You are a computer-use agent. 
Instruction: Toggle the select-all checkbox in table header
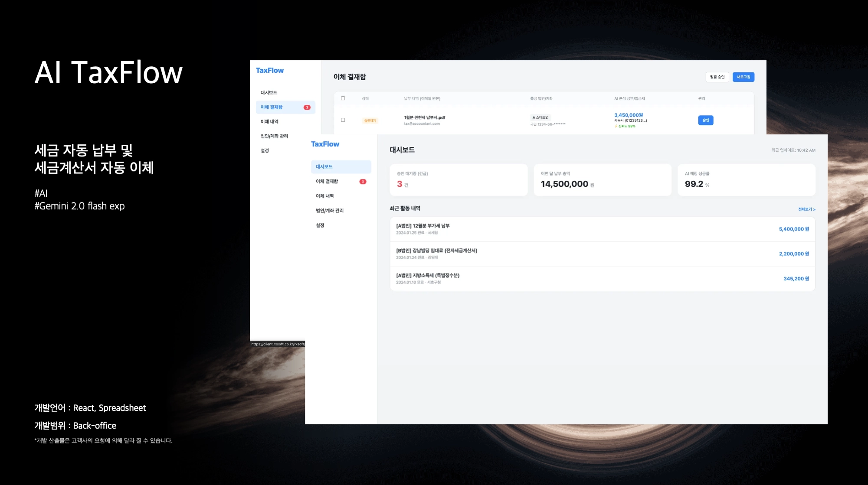(x=343, y=98)
